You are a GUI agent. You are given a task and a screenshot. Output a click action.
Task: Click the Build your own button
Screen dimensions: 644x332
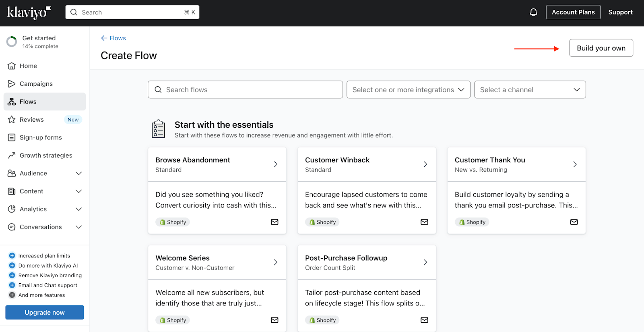point(601,48)
